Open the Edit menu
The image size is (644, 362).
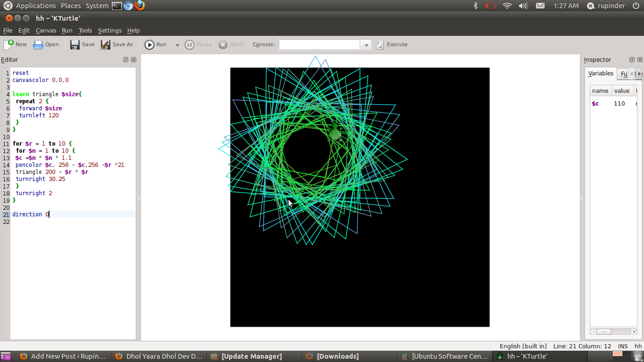tap(24, 30)
